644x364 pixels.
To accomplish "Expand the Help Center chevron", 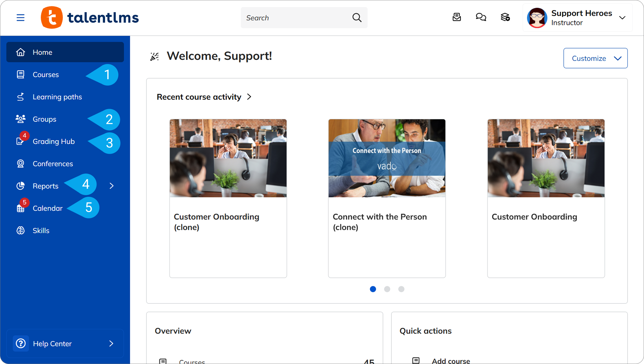I will pyautogui.click(x=111, y=343).
